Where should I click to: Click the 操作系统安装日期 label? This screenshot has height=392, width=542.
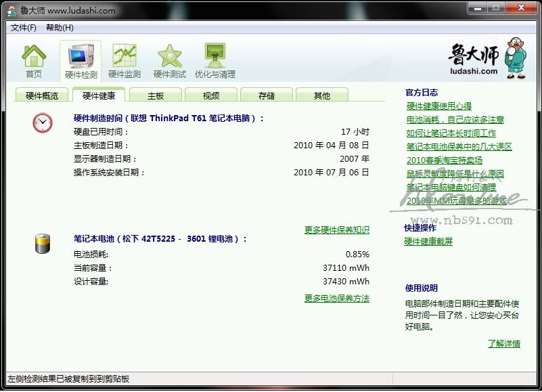(109, 172)
